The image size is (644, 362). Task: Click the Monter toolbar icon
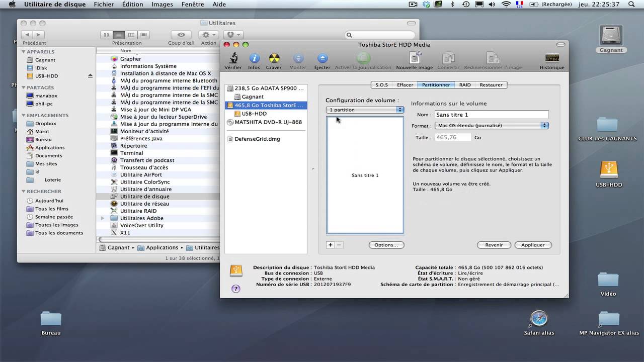coord(298,58)
